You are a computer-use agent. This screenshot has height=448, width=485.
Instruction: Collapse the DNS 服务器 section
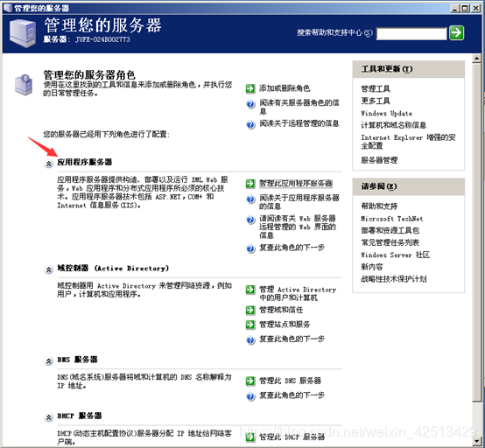point(48,360)
